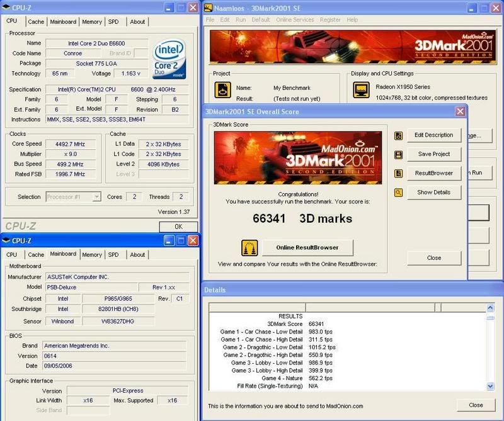The height and width of the screenshot is (421, 504).
Task: Click the Intel Core 2 Duo logo
Action: click(x=169, y=59)
